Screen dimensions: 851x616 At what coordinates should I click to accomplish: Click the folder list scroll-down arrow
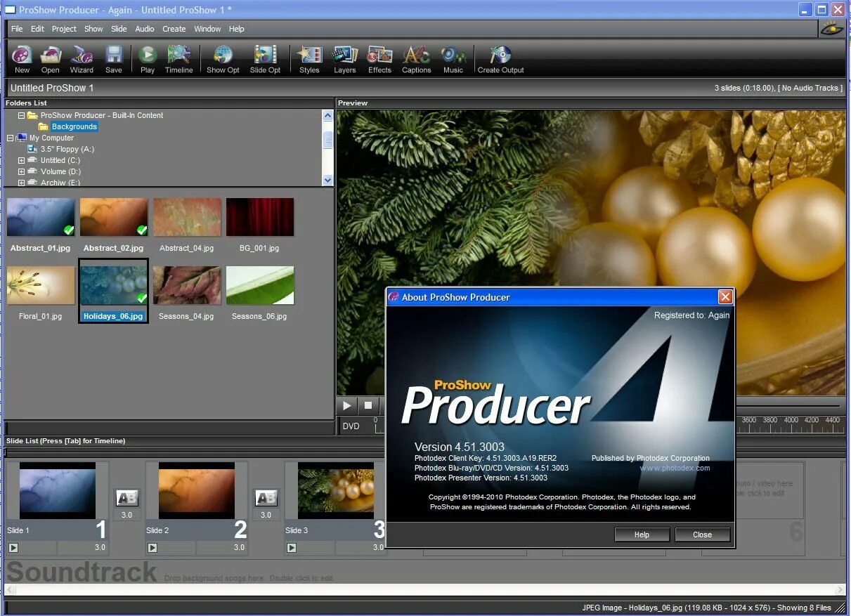coord(327,181)
